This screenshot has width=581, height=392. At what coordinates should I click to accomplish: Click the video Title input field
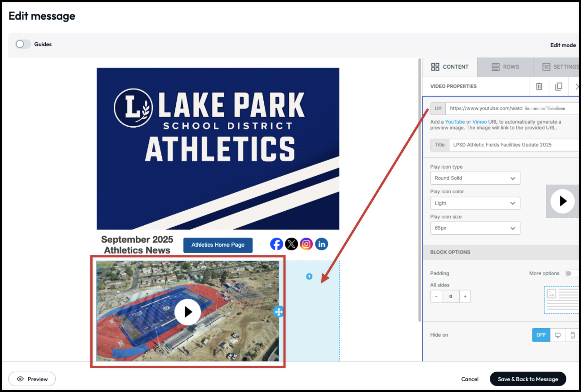point(512,145)
